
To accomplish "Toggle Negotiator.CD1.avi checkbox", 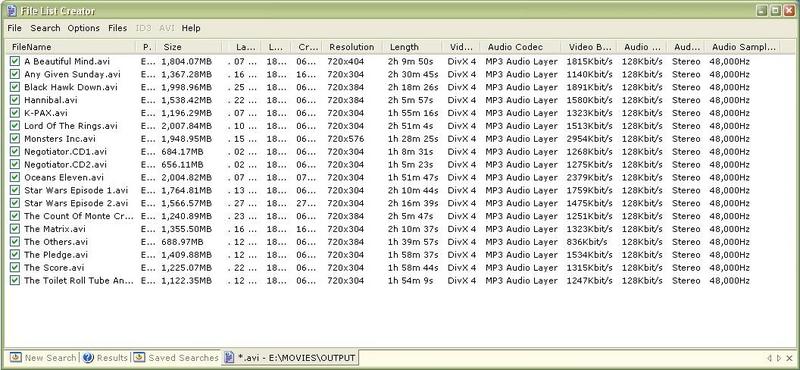I will pos(15,152).
